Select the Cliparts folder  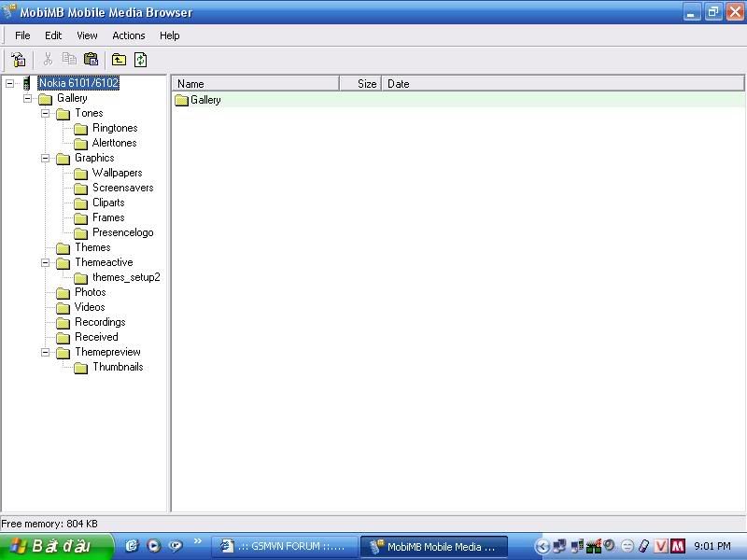pos(108,203)
